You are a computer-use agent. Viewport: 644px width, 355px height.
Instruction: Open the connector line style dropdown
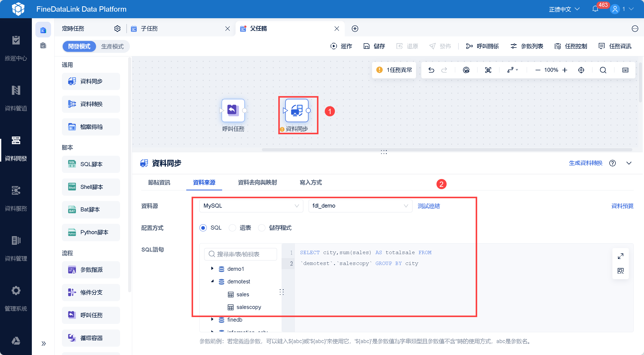click(x=513, y=70)
